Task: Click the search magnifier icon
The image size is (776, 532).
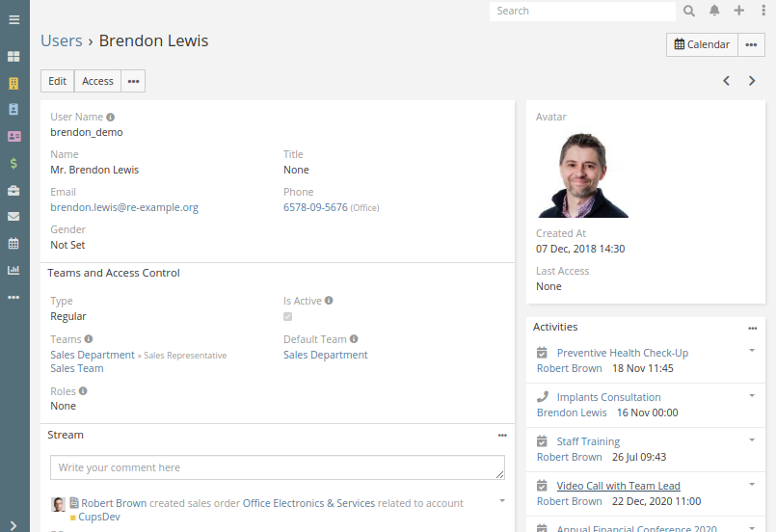Action: [x=689, y=11]
